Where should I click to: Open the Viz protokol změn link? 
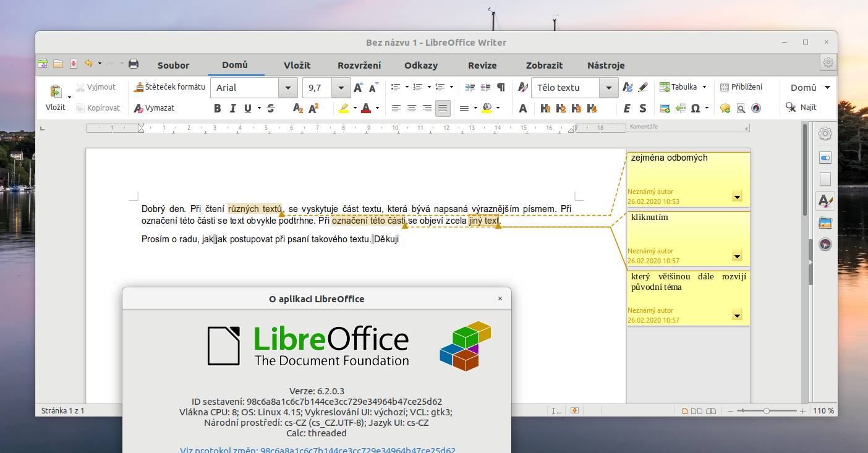tap(318, 450)
